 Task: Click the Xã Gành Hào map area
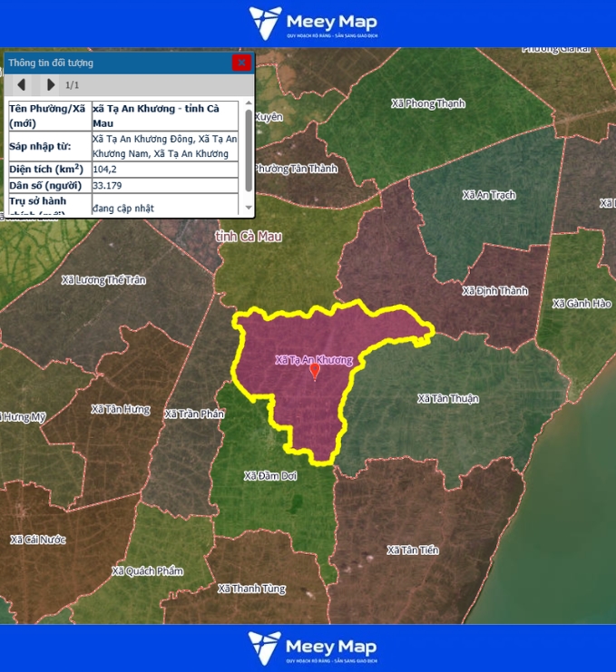pyautogui.click(x=582, y=303)
